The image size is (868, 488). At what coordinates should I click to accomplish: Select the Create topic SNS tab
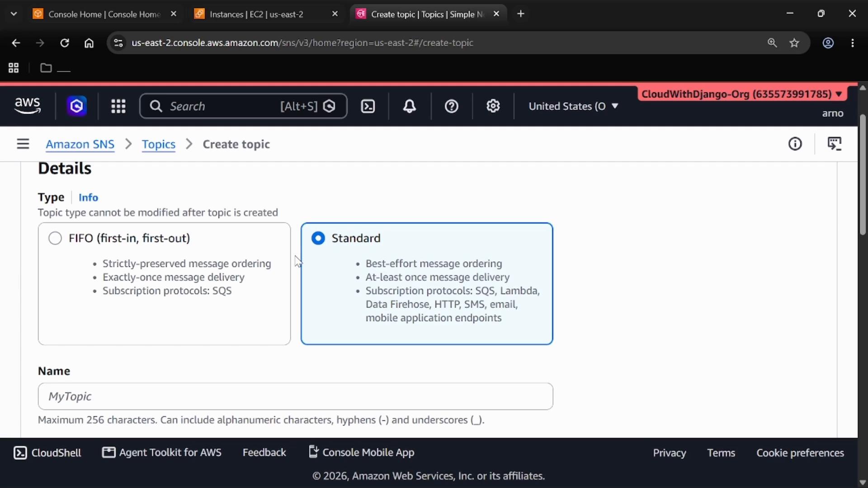click(x=428, y=14)
